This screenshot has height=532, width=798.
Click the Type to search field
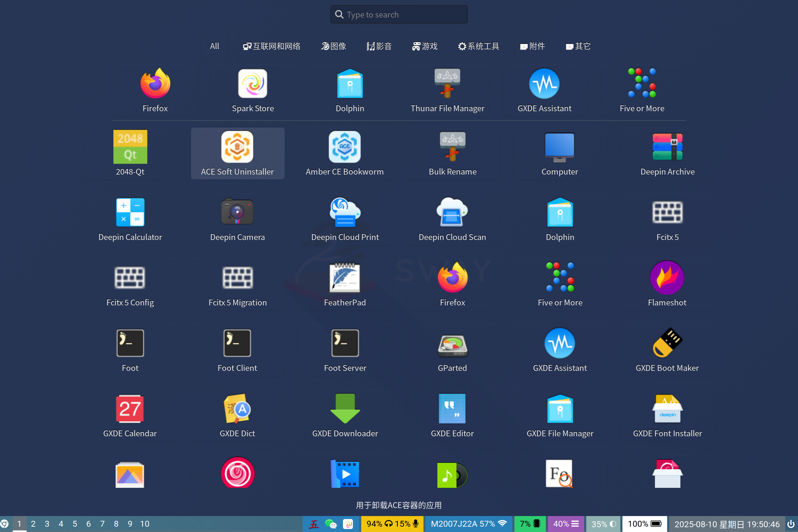[399, 15]
